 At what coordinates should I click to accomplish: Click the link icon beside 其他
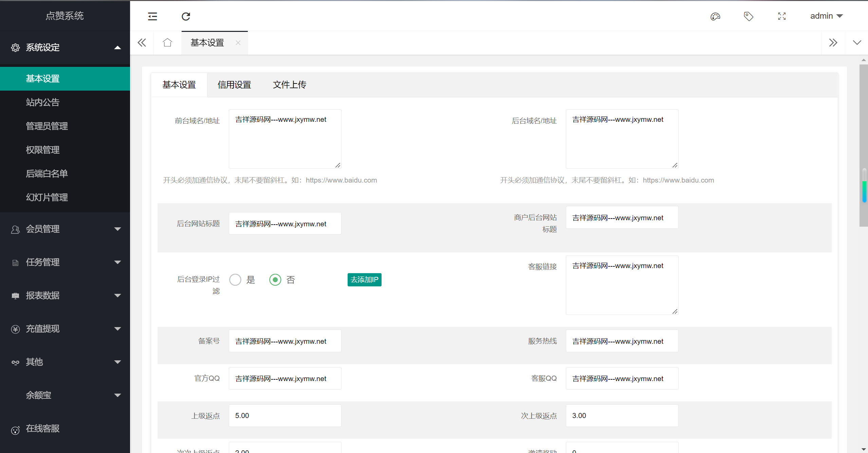point(15,362)
